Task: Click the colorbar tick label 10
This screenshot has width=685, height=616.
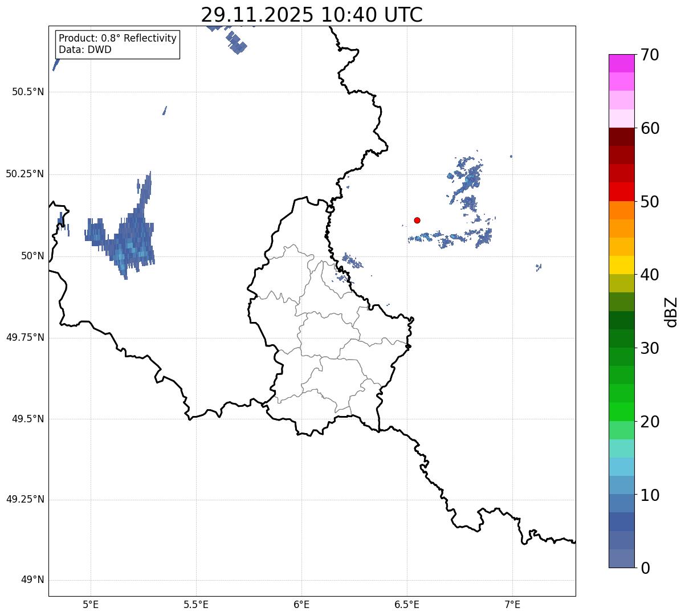Action: tap(650, 495)
